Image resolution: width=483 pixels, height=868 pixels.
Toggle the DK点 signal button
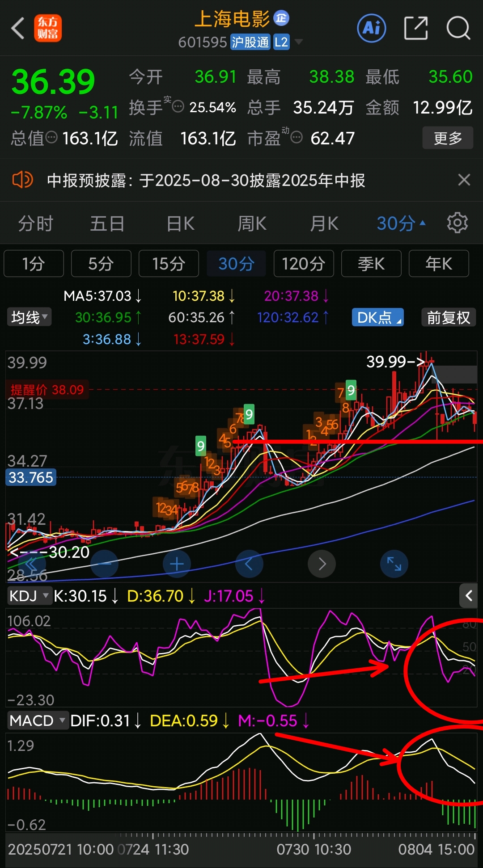(x=378, y=317)
